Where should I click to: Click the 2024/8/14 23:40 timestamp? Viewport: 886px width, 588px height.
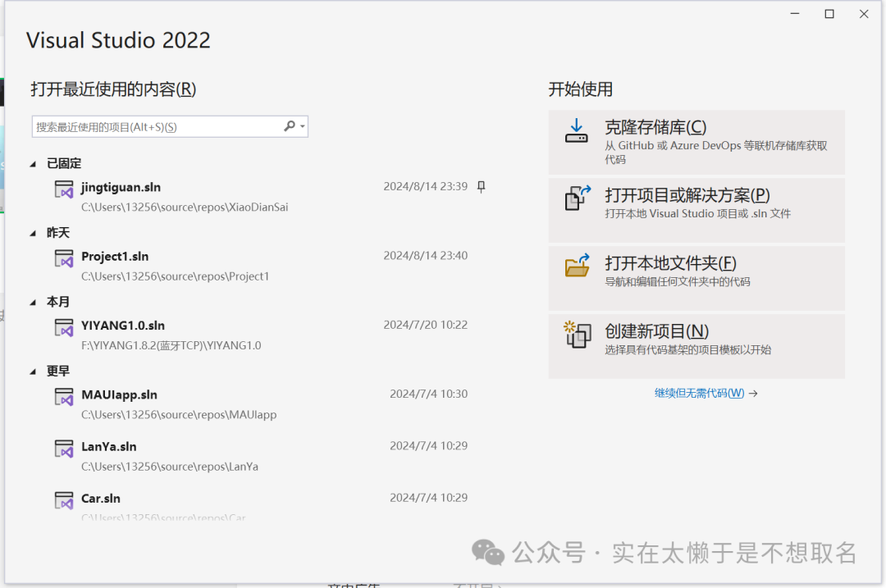click(426, 255)
